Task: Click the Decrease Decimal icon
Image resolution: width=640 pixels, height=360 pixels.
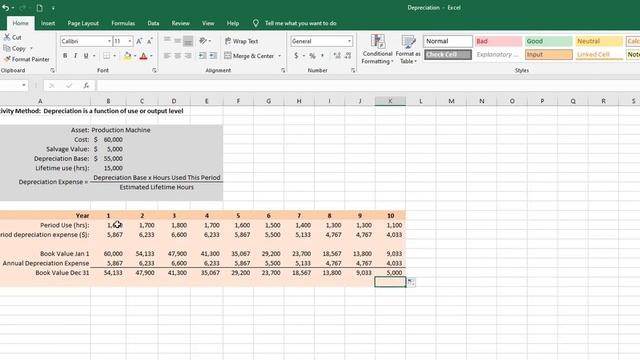Action: coord(348,56)
